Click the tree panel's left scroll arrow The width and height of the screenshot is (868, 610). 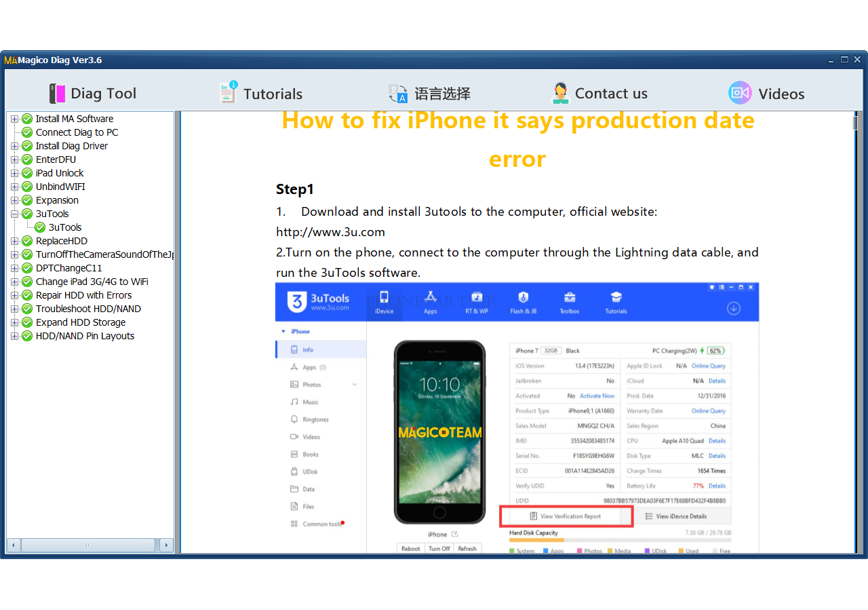(14, 545)
